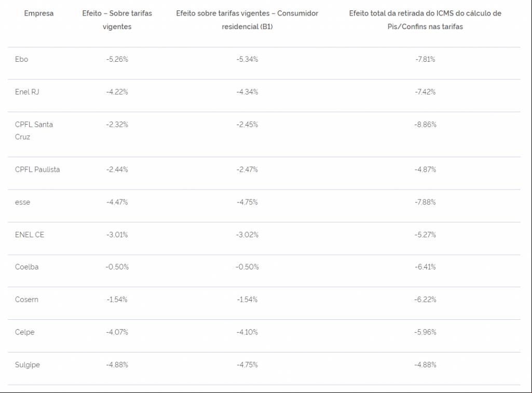Click the Consumidor residencial (B1) column header
Screen dimensions: 532x393
point(247,20)
